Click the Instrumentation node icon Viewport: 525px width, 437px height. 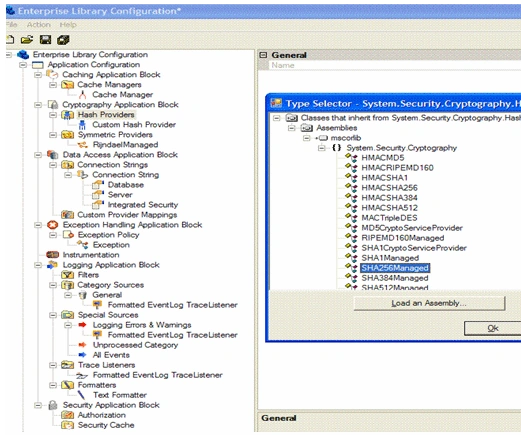[x=53, y=255]
